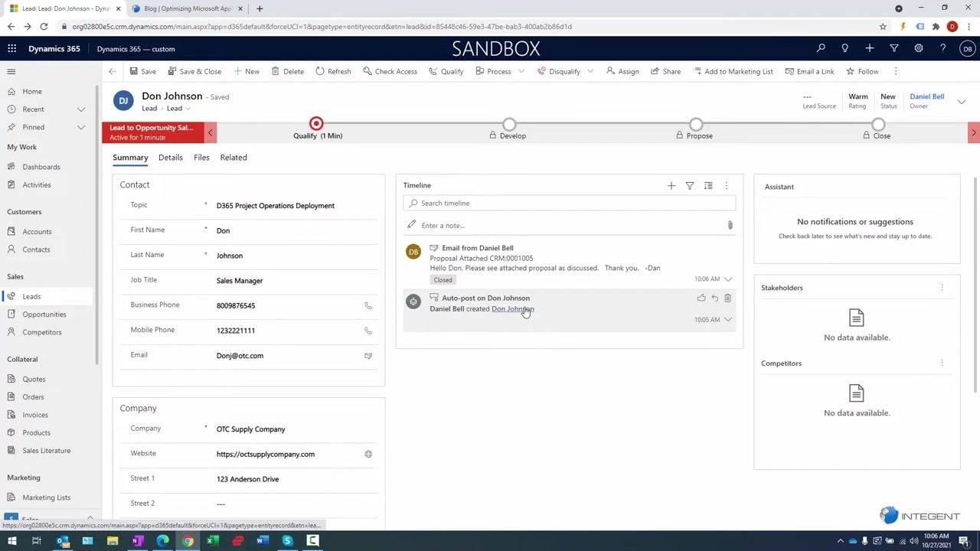980x551 pixels.
Task: Open the Lead form selector dropdown
Action: (179, 109)
